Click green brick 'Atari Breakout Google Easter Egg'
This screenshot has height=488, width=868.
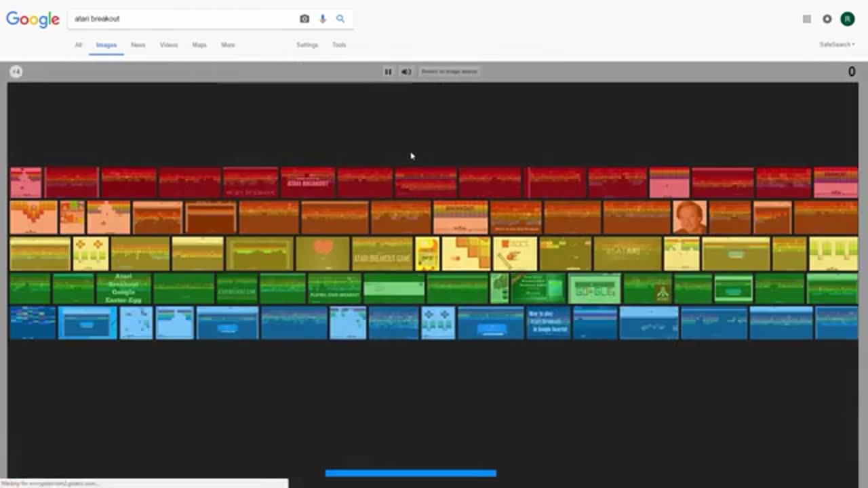(x=124, y=288)
